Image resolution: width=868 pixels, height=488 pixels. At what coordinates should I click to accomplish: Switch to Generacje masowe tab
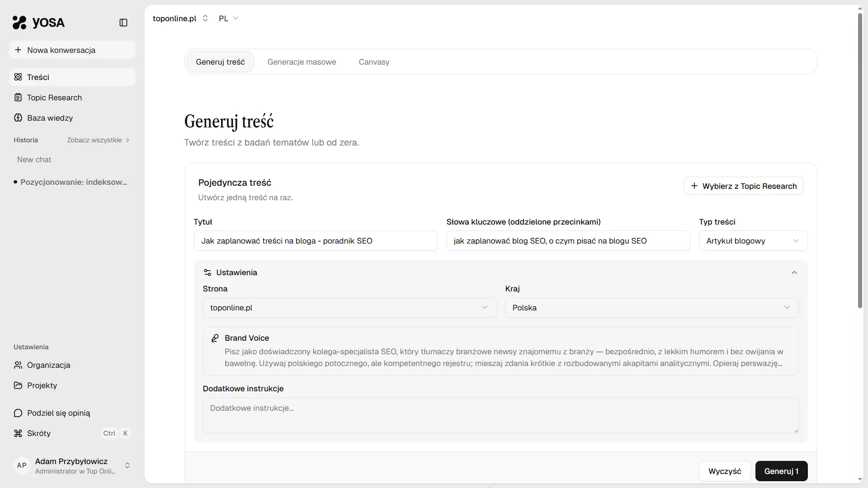302,62
